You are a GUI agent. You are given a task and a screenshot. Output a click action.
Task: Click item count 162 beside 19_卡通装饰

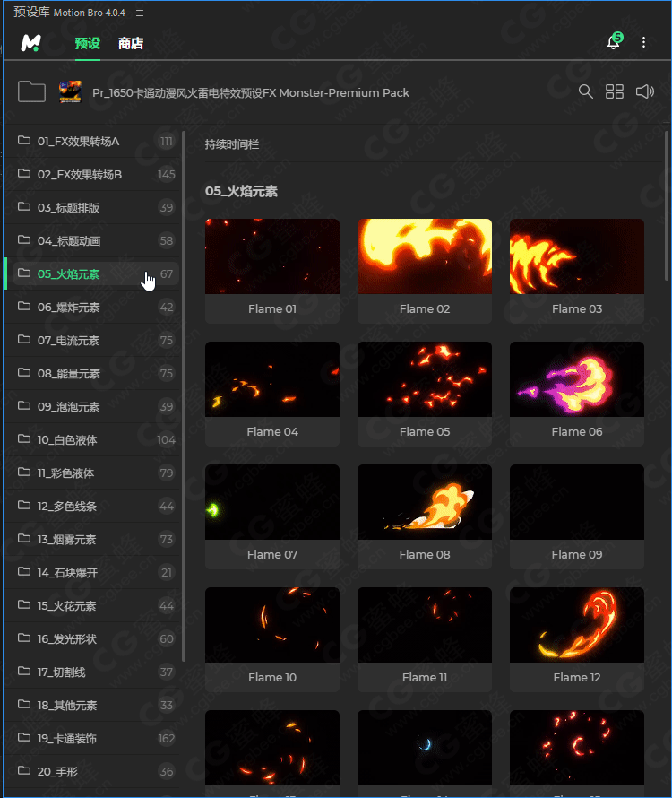pos(167,739)
